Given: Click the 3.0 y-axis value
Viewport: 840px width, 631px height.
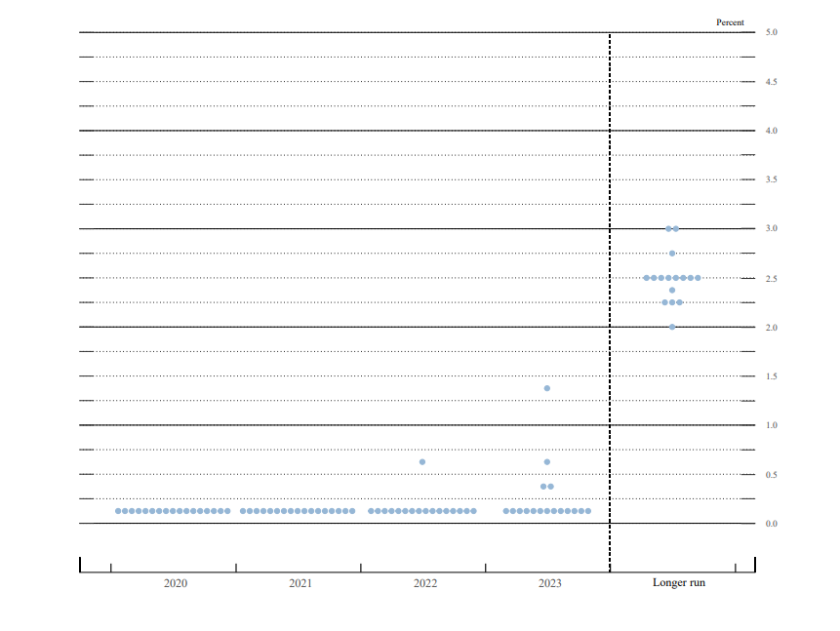Looking at the screenshot, I should click(771, 229).
